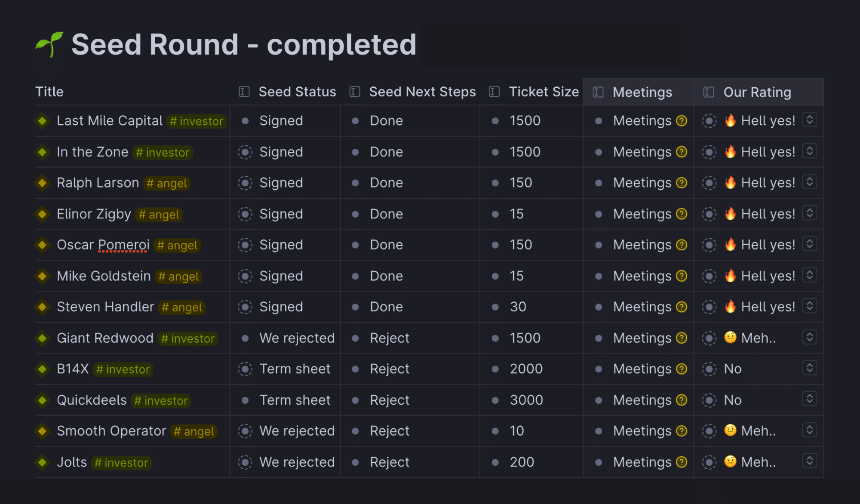
Task: Select the Meetings column header
Action: pyautogui.click(x=638, y=92)
